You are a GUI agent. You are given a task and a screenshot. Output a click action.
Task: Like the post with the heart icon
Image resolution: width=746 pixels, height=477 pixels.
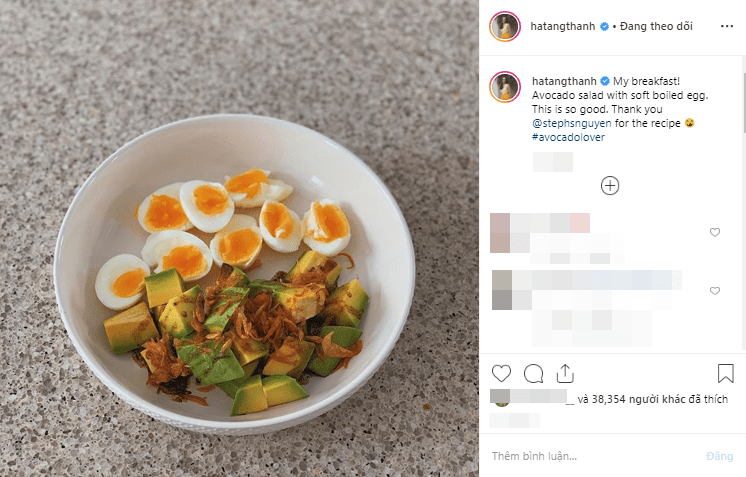click(502, 374)
